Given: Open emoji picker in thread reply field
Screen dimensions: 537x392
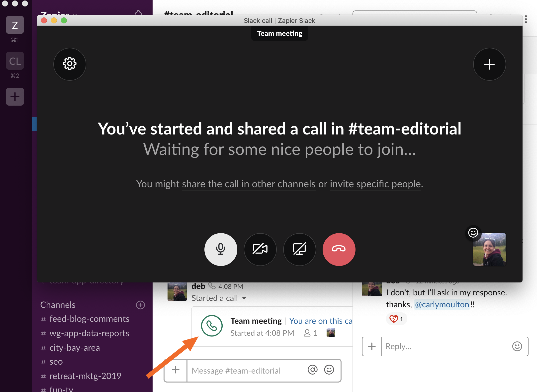Looking at the screenshot, I should 517,346.
